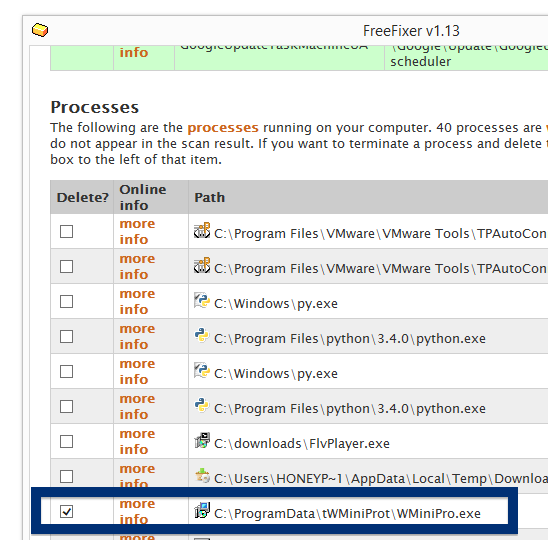Mark the second py.exe process for deletion

(x=66, y=372)
